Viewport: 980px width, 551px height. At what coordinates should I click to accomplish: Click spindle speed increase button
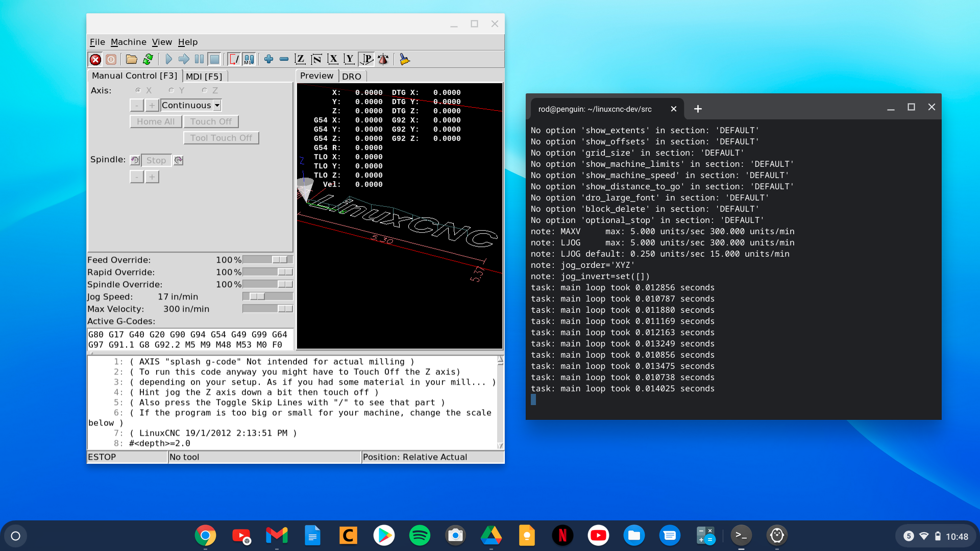coord(152,177)
